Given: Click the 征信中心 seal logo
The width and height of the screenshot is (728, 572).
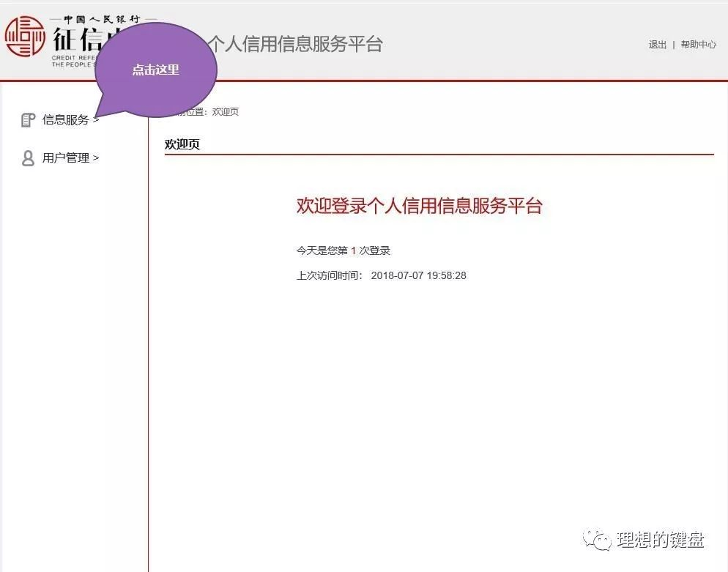Looking at the screenshot, I should pos(25,36).
